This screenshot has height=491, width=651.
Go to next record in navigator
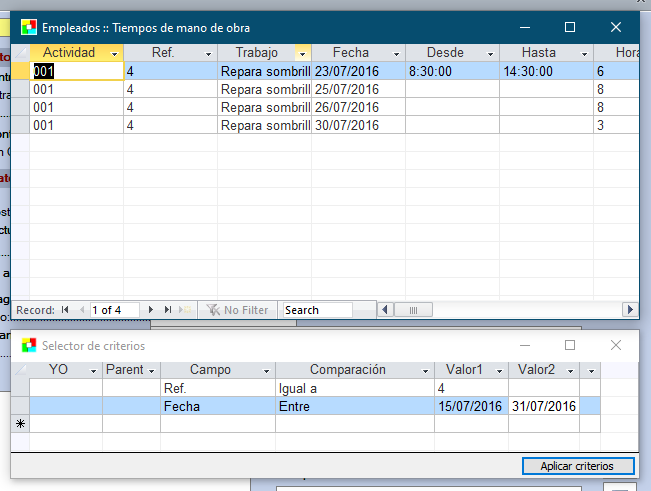(x=151, y=310)
